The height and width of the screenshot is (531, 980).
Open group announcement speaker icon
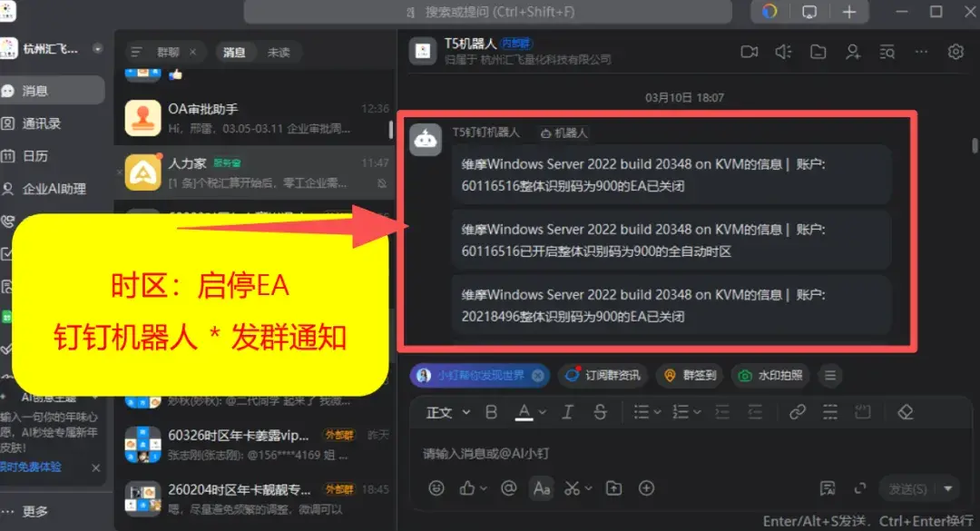coord(783,52)
